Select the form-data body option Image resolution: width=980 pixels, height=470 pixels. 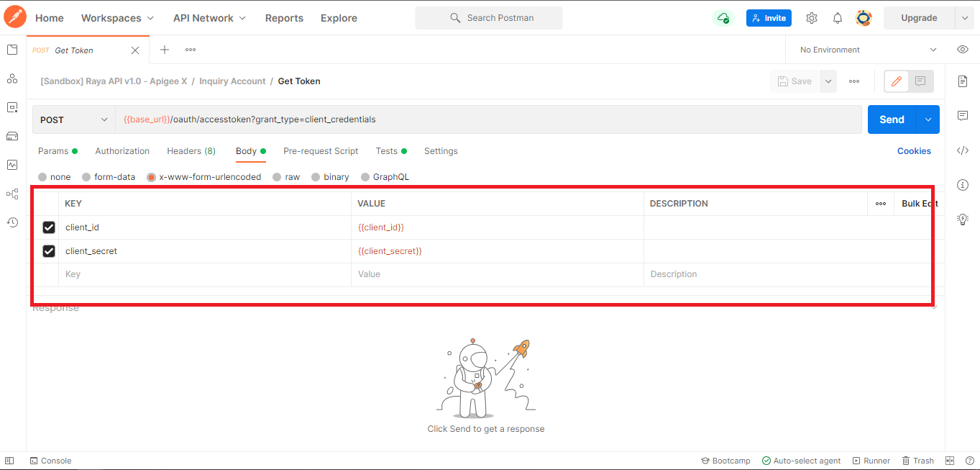coord(86,177)
